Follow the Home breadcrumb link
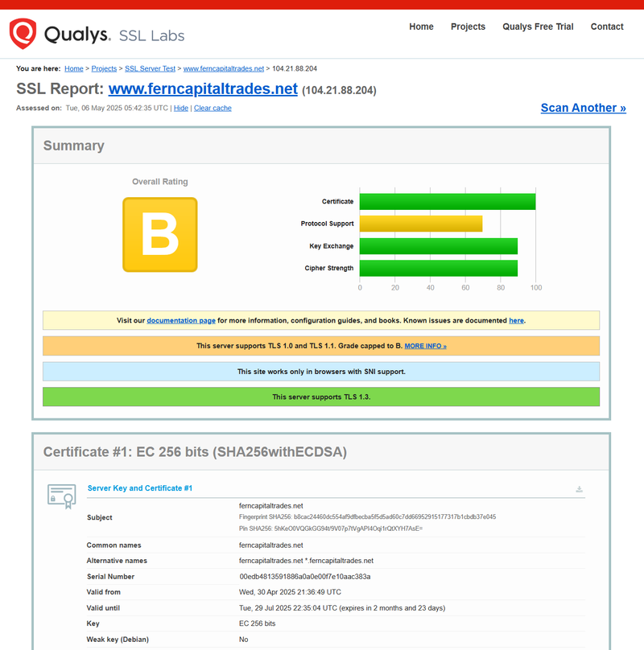The width and height of the screenshot is (644, 650). [74, 69]
